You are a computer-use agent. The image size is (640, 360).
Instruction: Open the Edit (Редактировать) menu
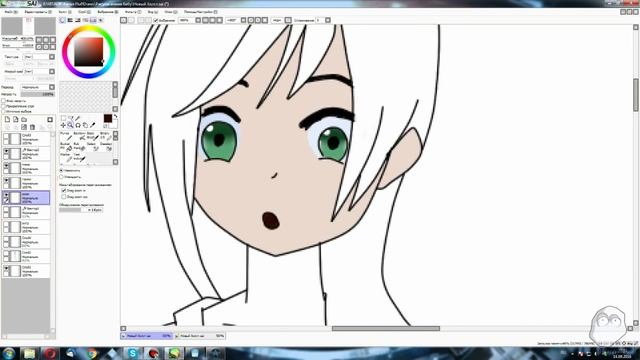point(38,12)
